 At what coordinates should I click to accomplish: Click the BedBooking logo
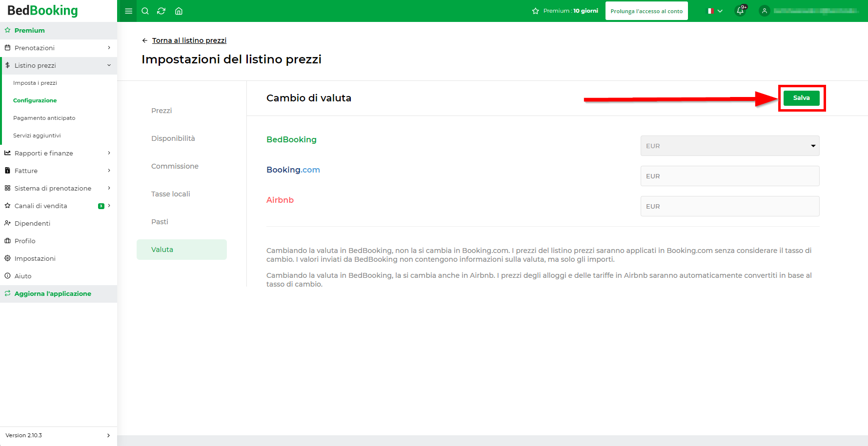click(x=42, y=11)
